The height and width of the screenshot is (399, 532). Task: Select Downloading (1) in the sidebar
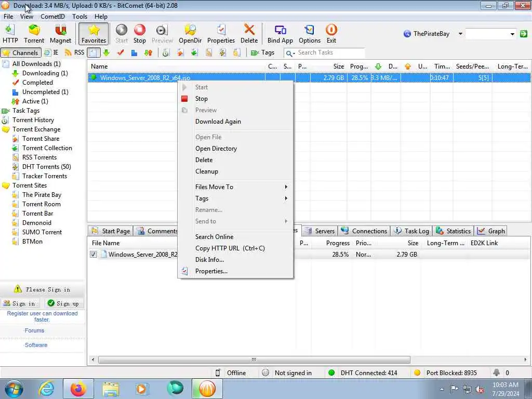[x=45, y=73]
